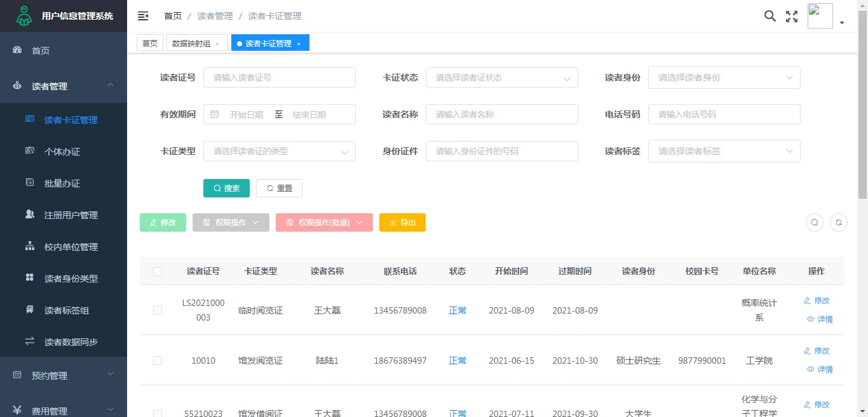Collapse the 读者管理 sidebar menu

pyautogui.click(x=64, y=86)
